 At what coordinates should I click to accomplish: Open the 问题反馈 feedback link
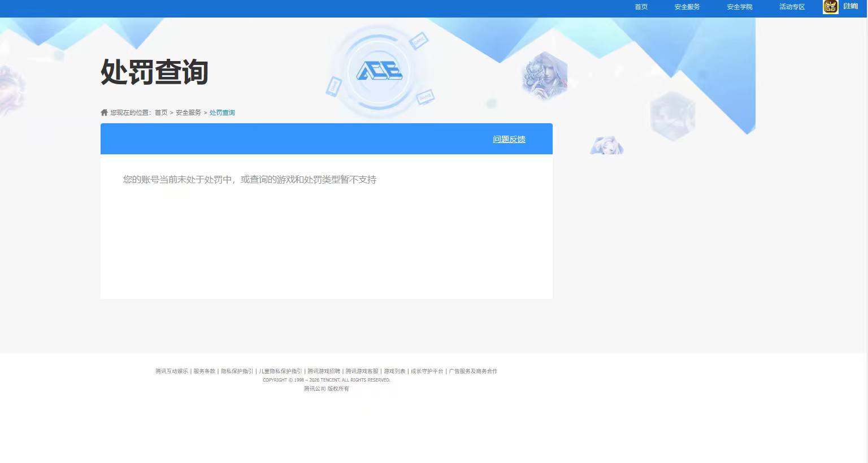[x=509, y=139]
